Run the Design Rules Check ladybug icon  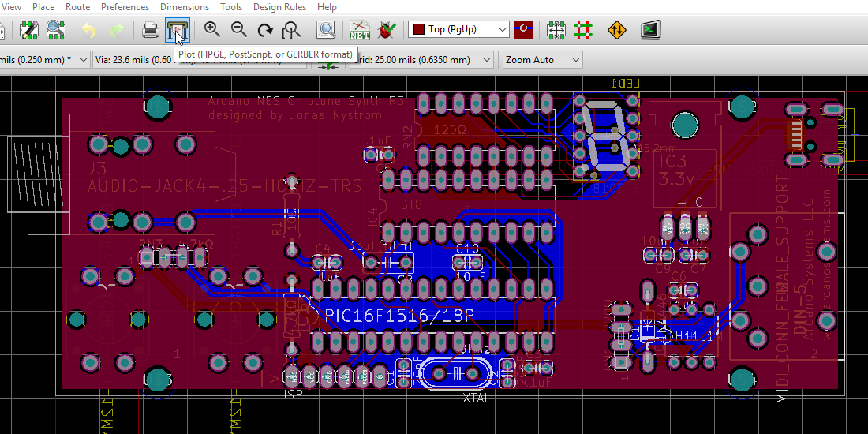point(387,30)
